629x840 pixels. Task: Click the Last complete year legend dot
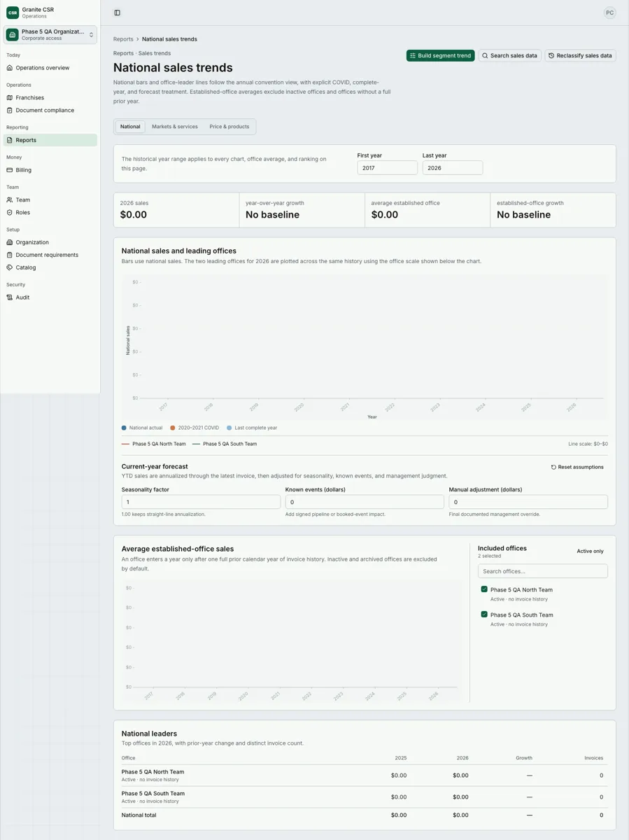click(x=229, y=428)
